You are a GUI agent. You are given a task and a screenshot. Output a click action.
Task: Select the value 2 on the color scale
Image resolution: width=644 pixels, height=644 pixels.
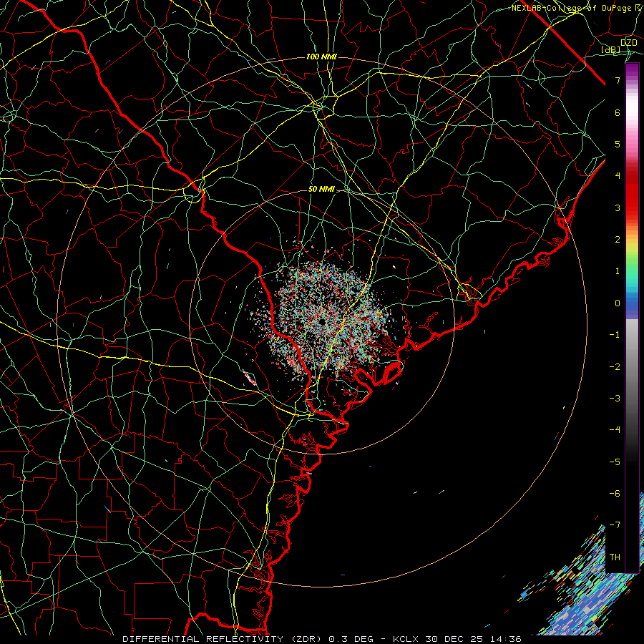618,240
